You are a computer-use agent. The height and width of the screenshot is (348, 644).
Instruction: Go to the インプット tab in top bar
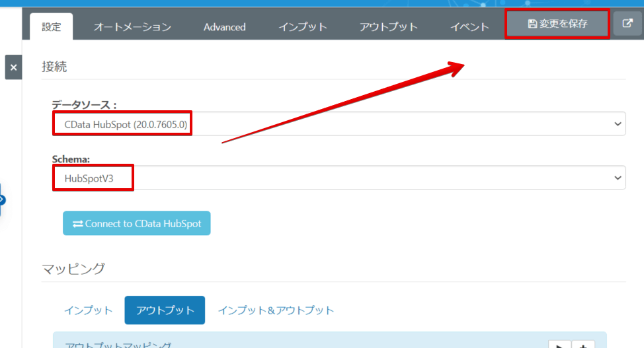click(x=303, y=27)
